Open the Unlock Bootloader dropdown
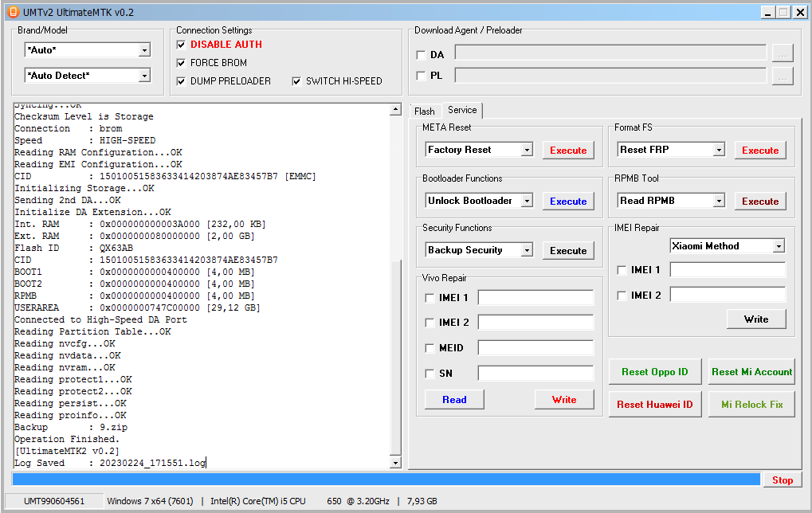The height and width of the screenshot is (513, 812). click(x=527, y=200)
